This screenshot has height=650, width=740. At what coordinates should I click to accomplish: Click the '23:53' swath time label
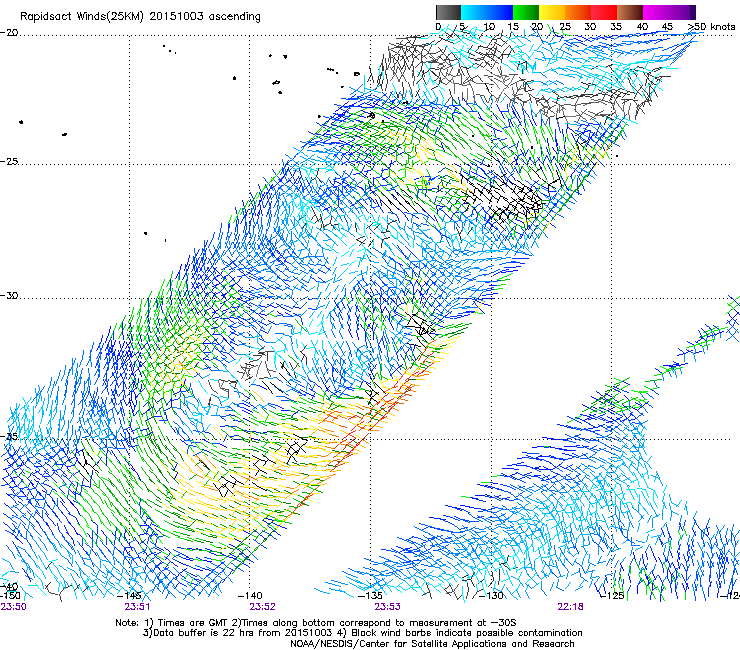pyautogui.click(x=387, y=607)
